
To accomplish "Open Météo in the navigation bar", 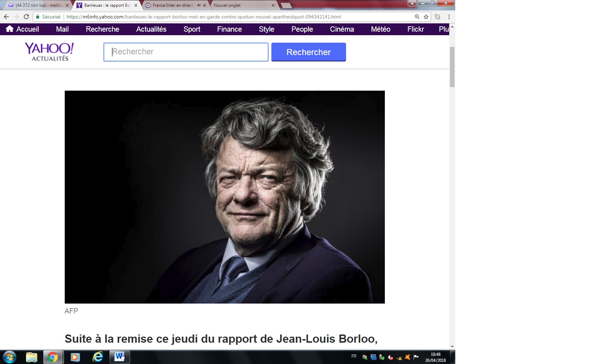I will tap(381, 29).
